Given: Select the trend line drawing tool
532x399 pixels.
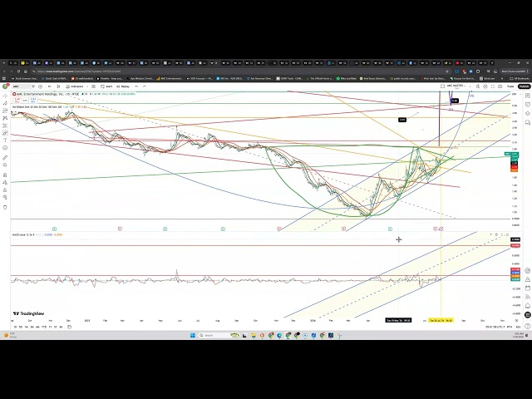Looking at the screenshot, I should click(x=5, y=103).
